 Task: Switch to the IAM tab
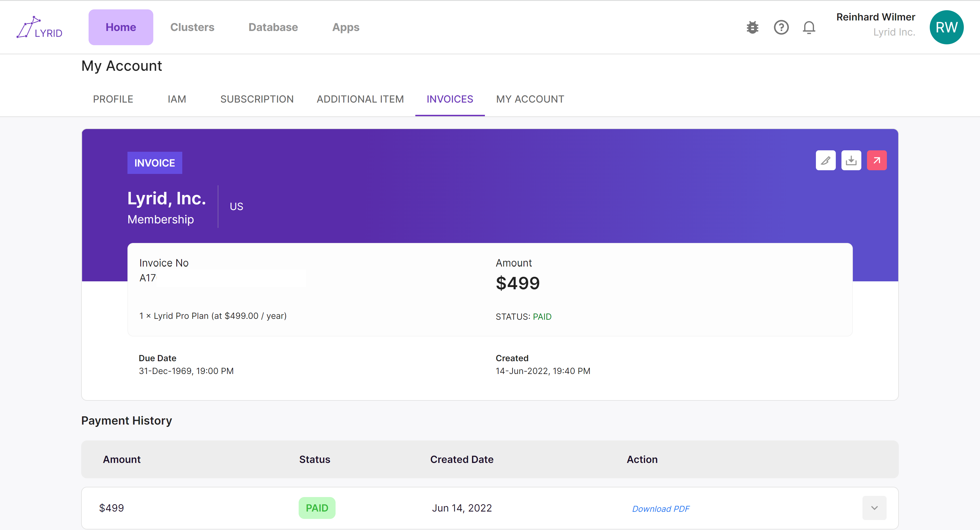click(x=177, y=99)
